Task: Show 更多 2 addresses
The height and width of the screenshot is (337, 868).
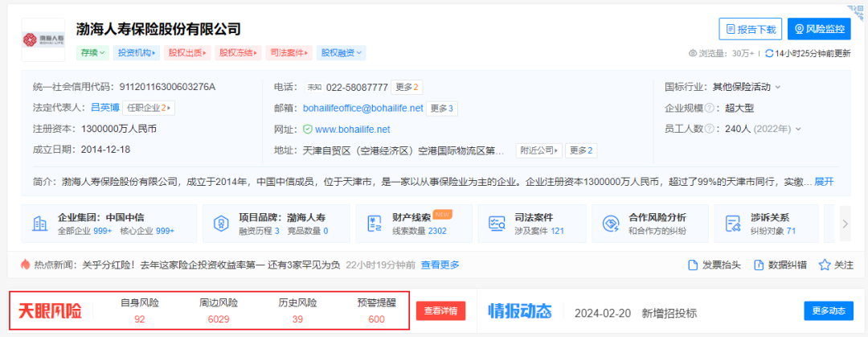Action: (x=581, y=150)
